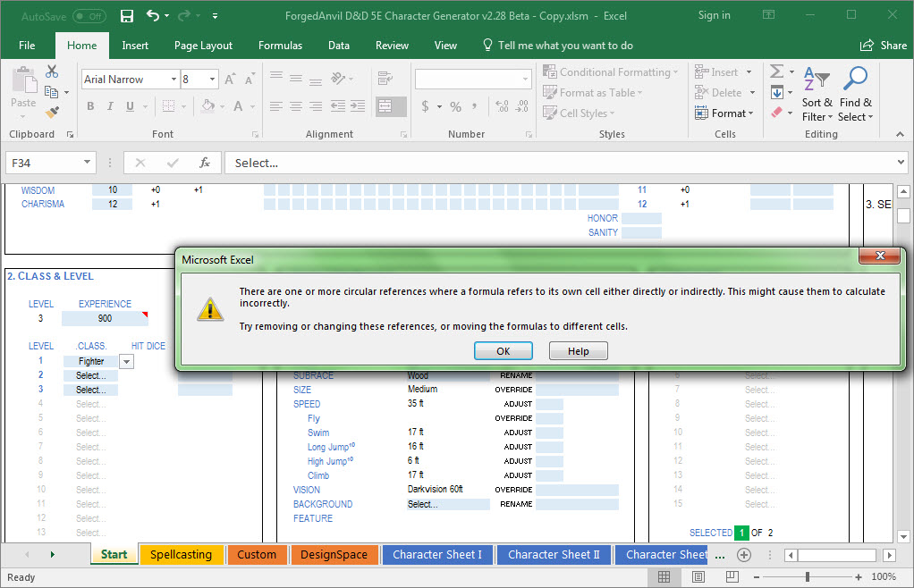This screenshot has height=588, width=914.
Task: Click the Increase Font Size icon
Action: (x=230, y=80)
